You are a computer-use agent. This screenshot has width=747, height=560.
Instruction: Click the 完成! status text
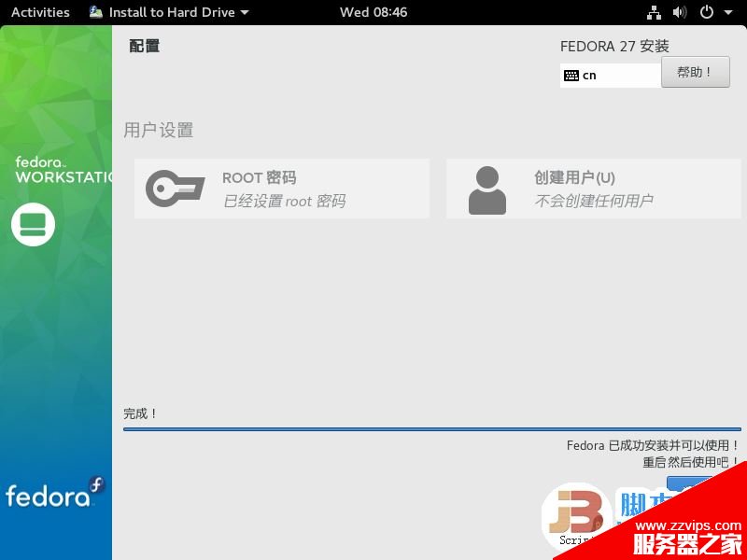point(140,413)
